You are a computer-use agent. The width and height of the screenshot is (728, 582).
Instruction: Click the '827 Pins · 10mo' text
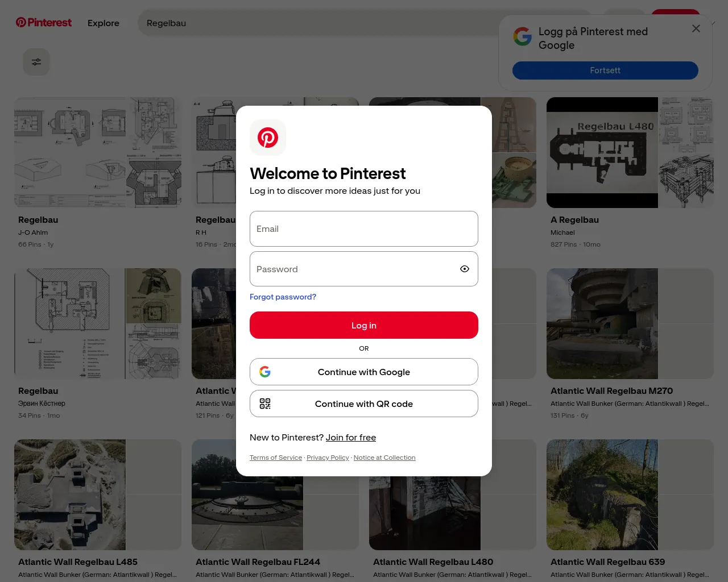pyautogui.click(x=576, y=244)
